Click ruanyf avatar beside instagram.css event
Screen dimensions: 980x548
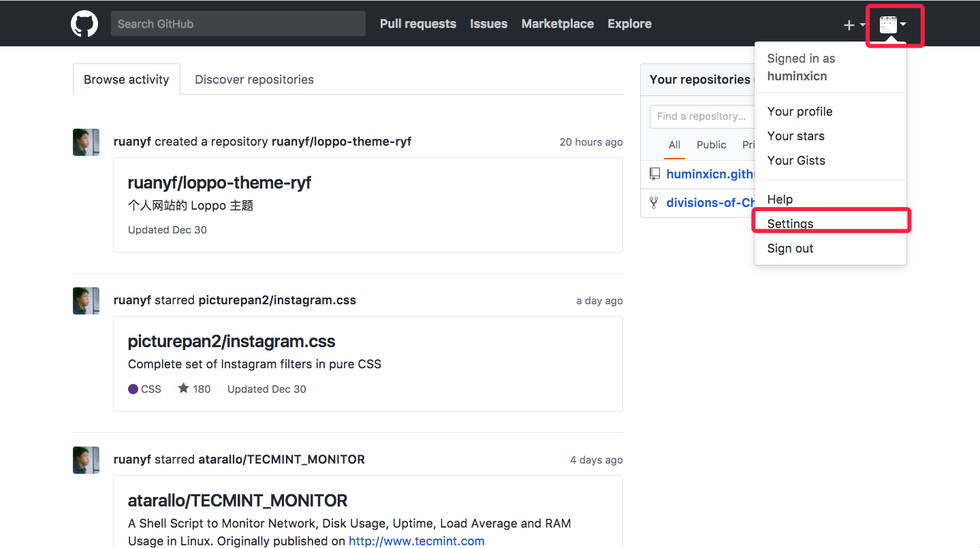[x=86, y=300]
